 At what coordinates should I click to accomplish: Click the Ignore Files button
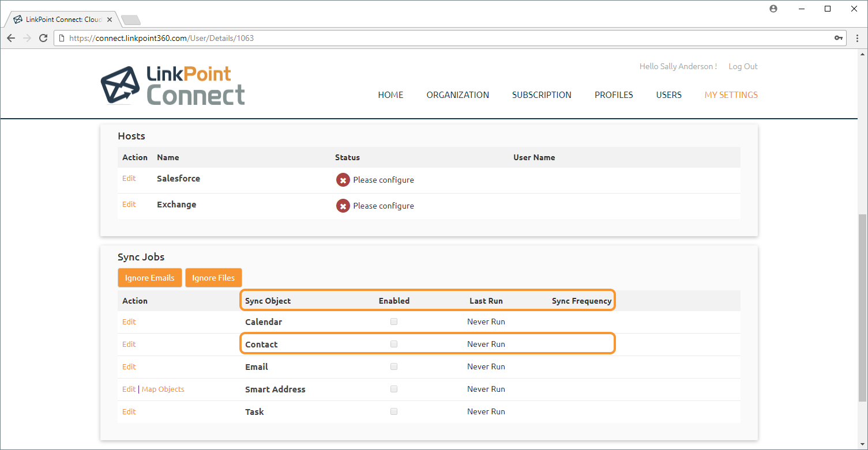pos(213,278)
